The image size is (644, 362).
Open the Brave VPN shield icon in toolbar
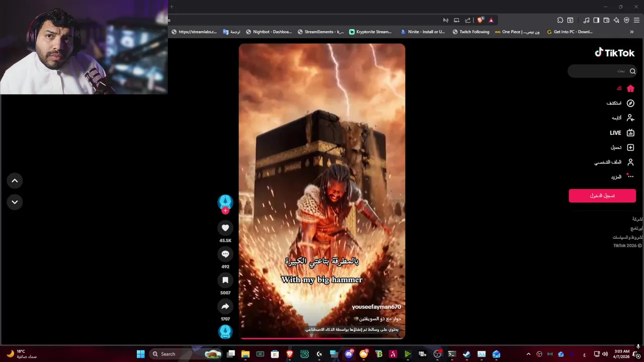[x=626, y=20]
